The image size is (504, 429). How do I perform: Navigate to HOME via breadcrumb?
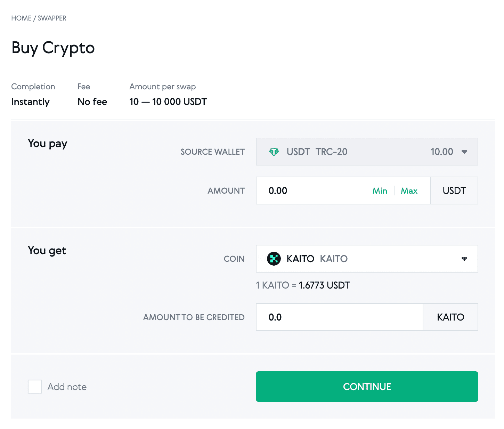pos(21,18)
